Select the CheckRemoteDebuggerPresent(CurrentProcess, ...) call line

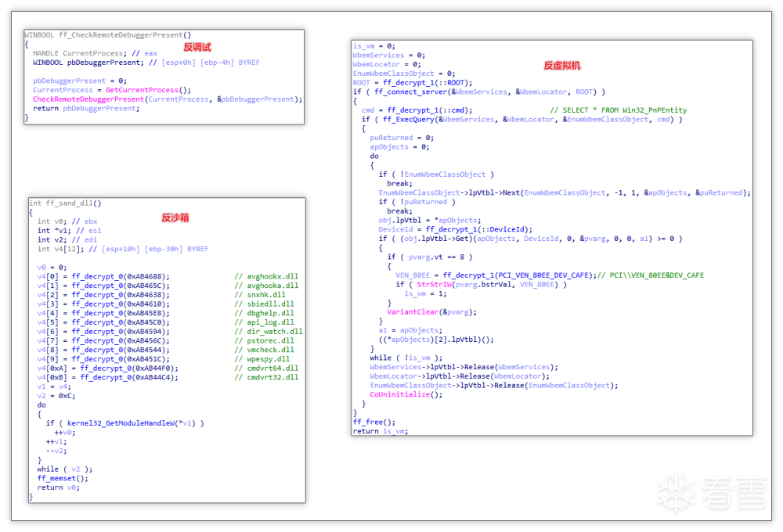168,99
